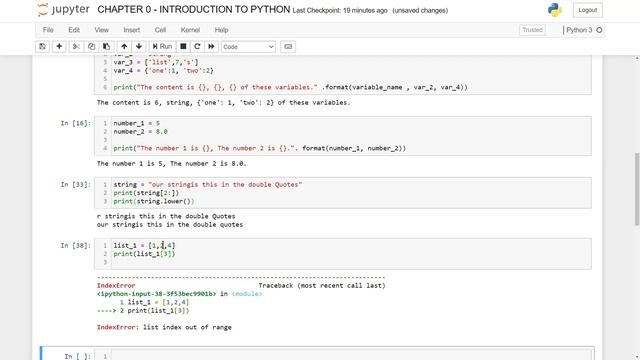This screenshot has height=360, width=640.
Task: Restart the kernel
Action: tap(197, 47)
